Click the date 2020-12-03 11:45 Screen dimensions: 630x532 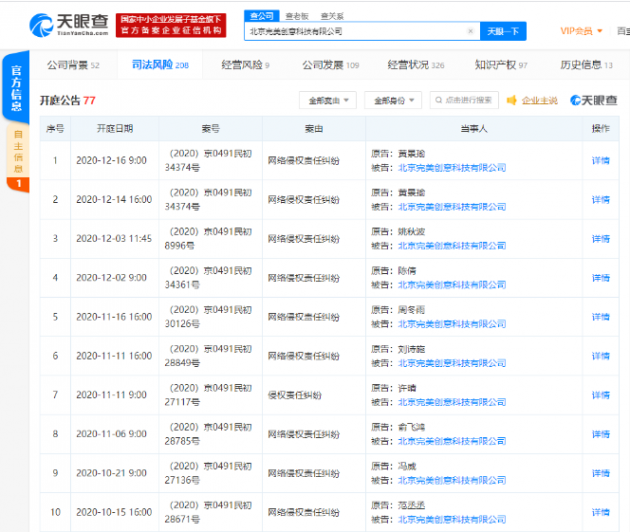(114, 239)
